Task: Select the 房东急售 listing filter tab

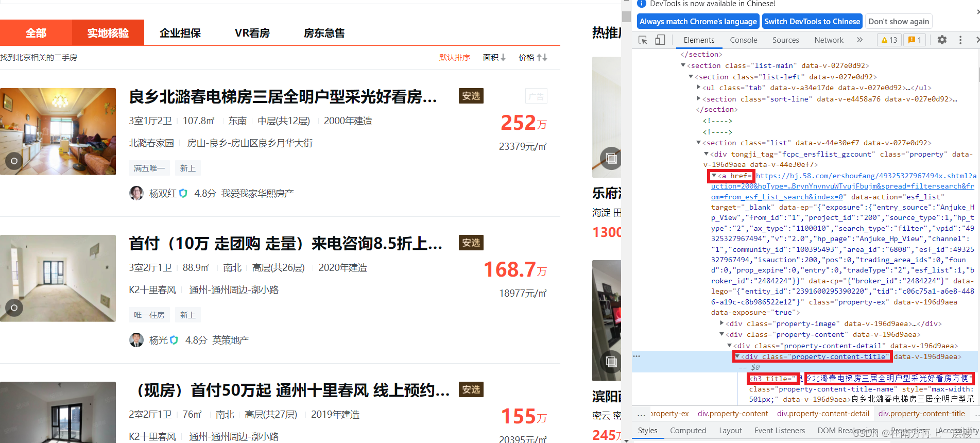Action: click(x=324, y=33)
